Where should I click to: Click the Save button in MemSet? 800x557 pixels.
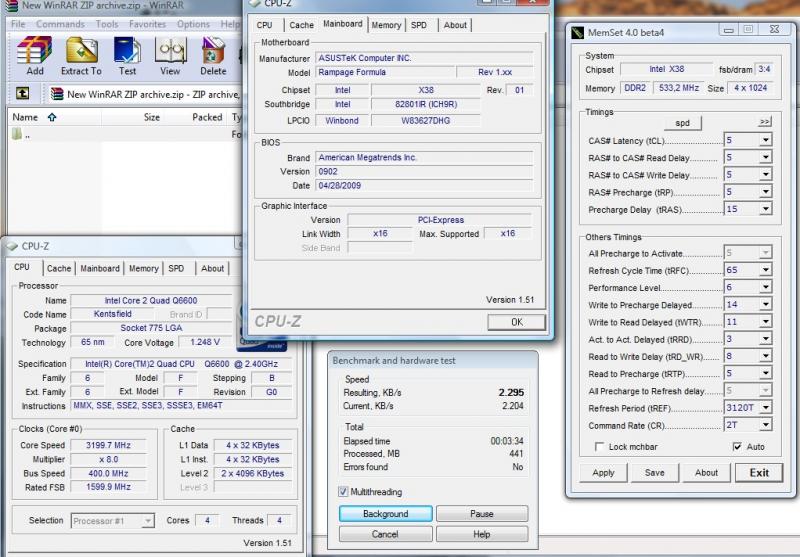pos(655,473)
